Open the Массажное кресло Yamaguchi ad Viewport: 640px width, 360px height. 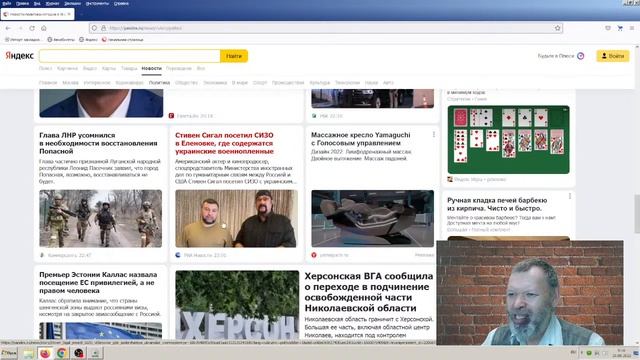pos(361,139)
